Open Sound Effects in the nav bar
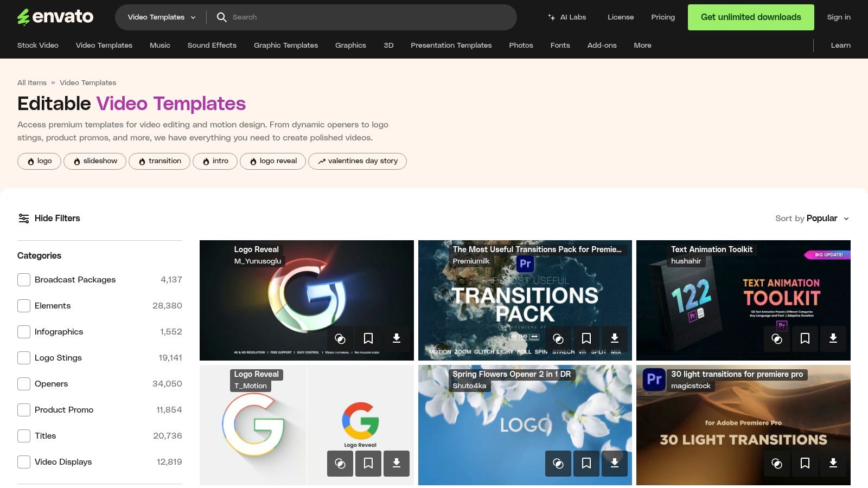Viewport: 868px width, 488px height. click(x=212, y=46)
